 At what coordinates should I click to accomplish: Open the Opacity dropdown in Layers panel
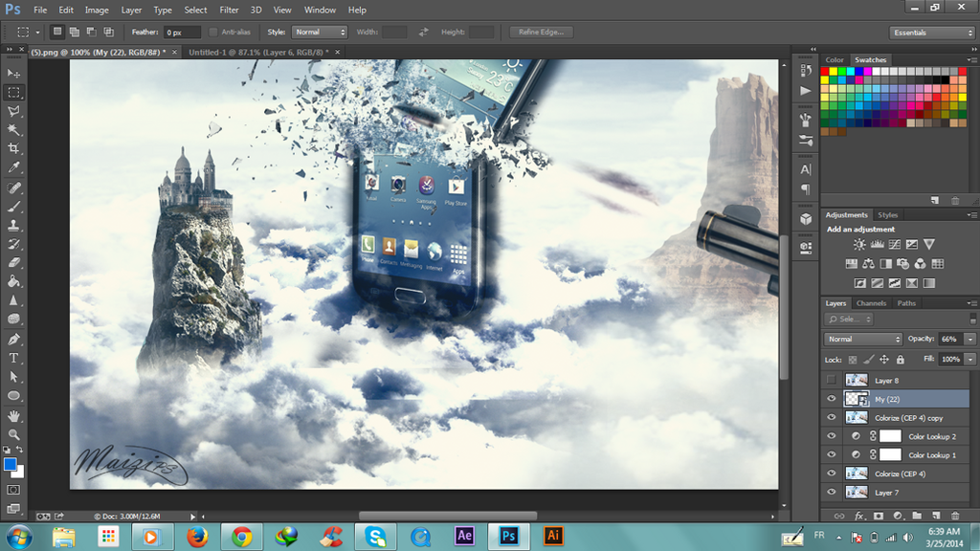click(969, 339)
